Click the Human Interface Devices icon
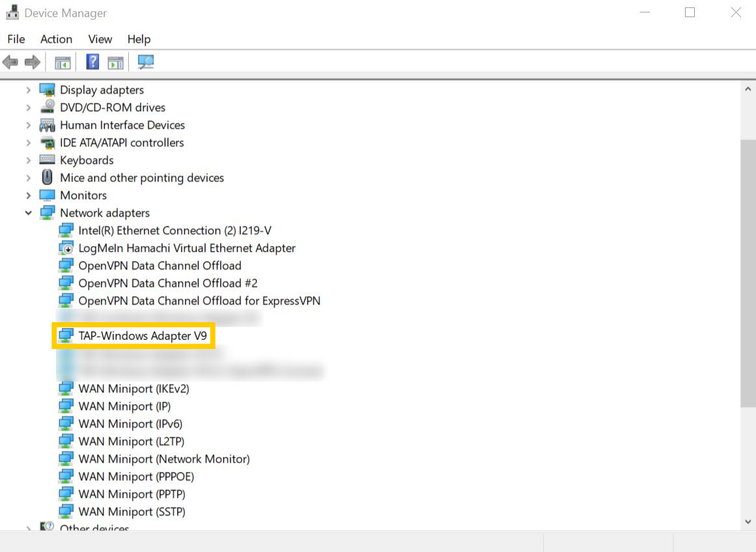The image size is (756, 552). point(48,125)
